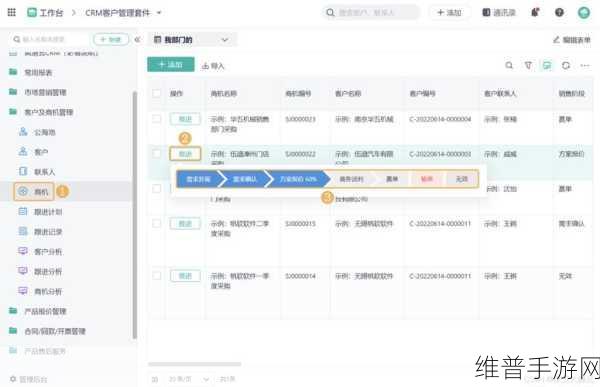Go to the 工作台 workbench
The height and width of the screenshot is (387, 600).
coord(45,13)
